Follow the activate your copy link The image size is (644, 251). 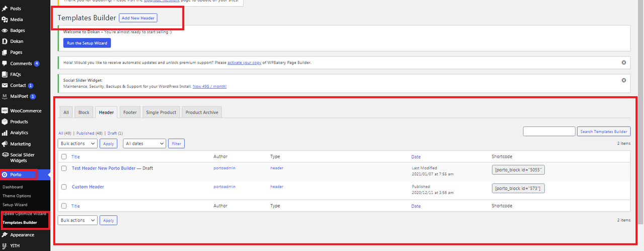pyautogui.click(x=244, y=63)
